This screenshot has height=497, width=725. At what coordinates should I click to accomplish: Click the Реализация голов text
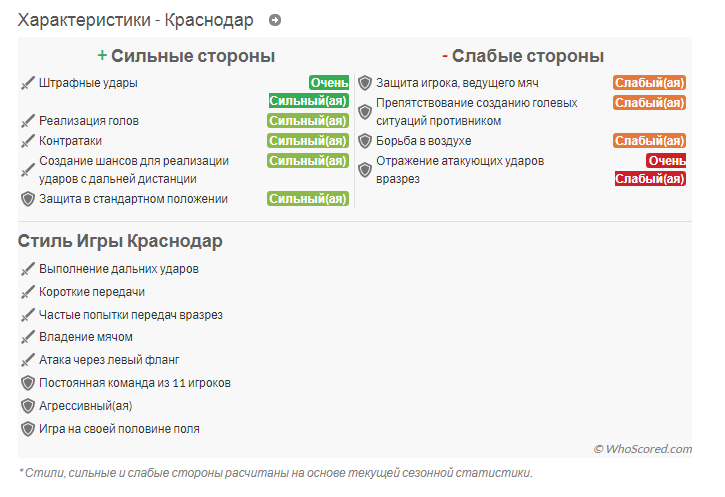pyautogui.click(x=89, y=121)
